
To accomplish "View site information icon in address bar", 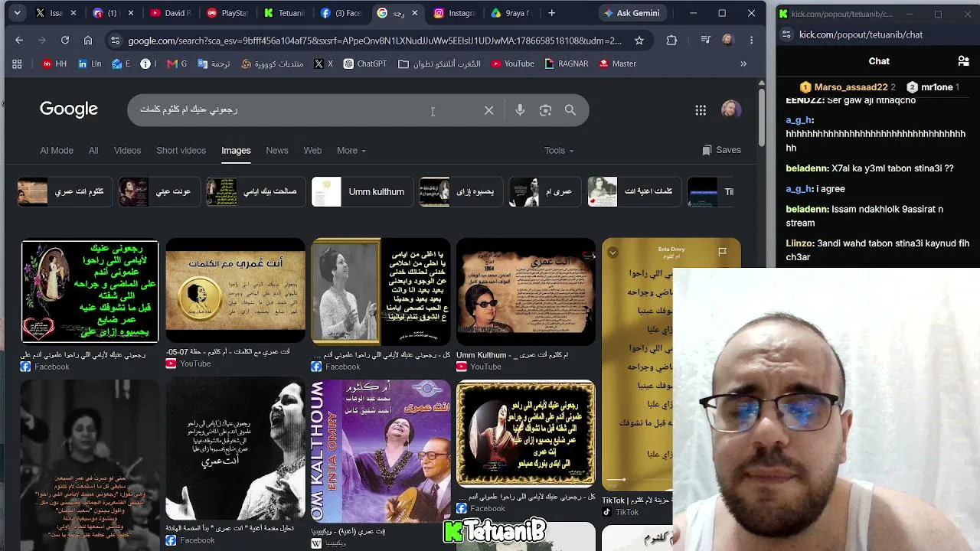I will coord(115,41).
